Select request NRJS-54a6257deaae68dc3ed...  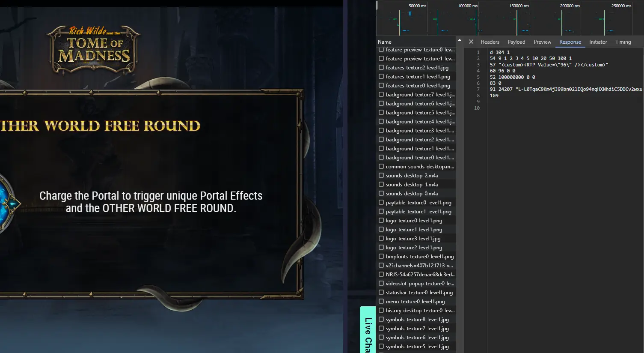click(x=421, y=275)
